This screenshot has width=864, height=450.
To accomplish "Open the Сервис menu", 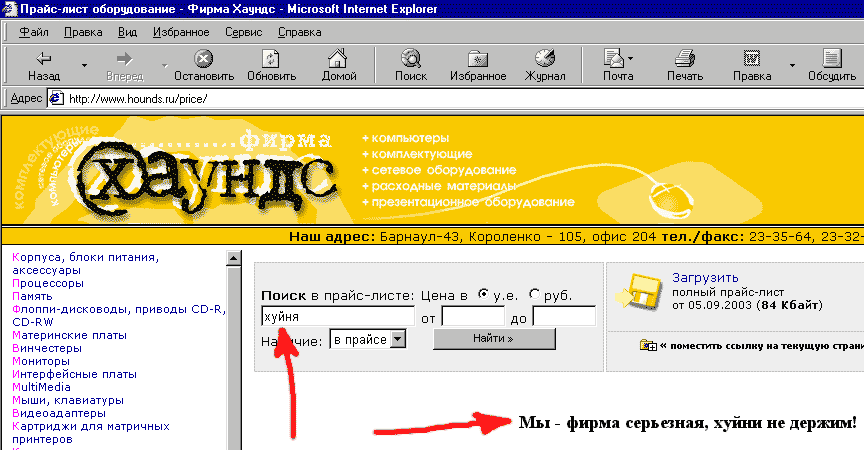I will click(243, 32).
